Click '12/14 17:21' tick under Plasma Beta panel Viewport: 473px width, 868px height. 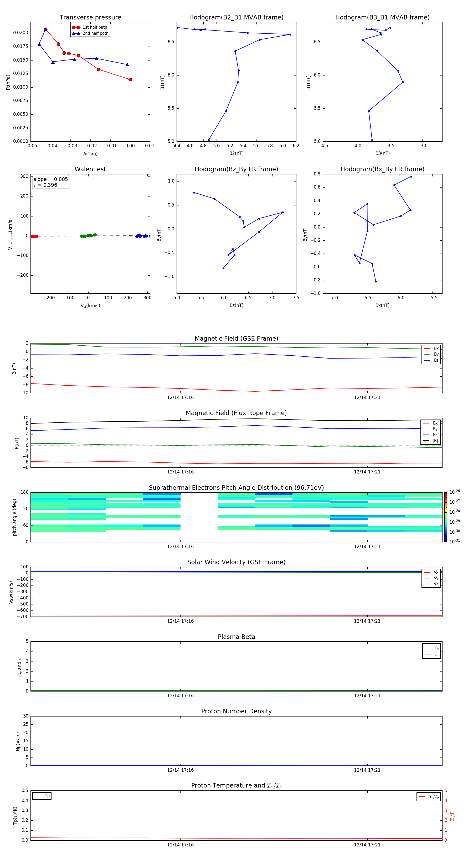click(x=367, y=695)
